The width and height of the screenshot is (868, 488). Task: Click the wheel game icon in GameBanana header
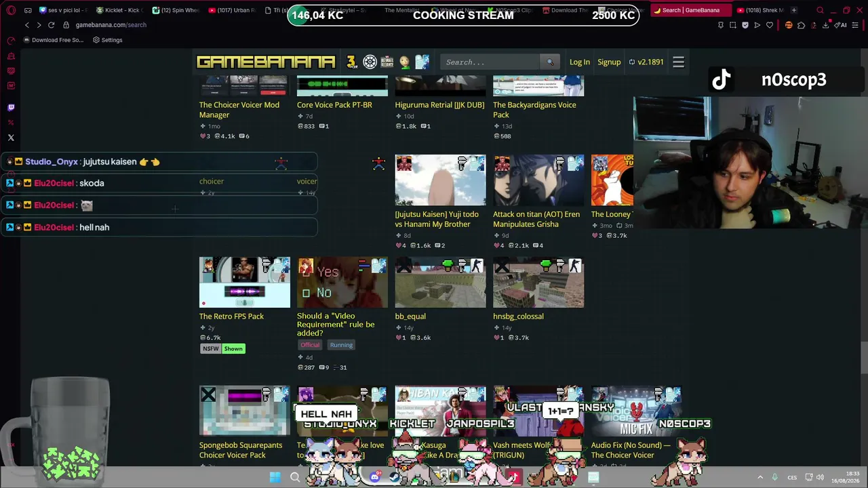click(370, 62)
